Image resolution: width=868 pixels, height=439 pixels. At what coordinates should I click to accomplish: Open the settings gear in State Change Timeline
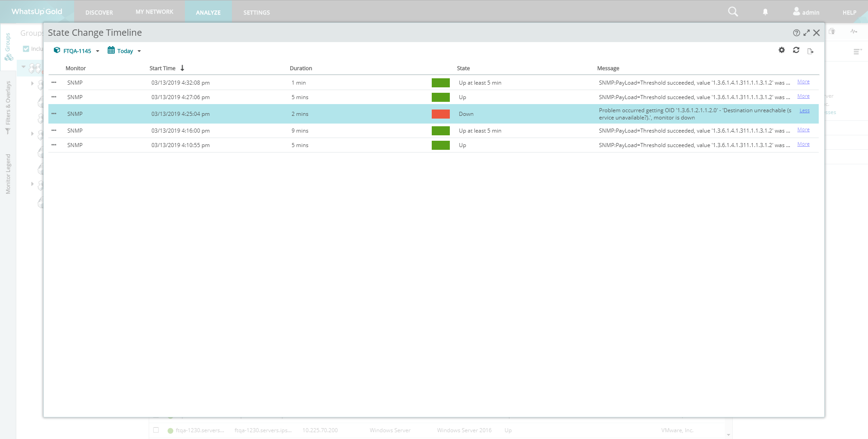(x=782, y=50)
